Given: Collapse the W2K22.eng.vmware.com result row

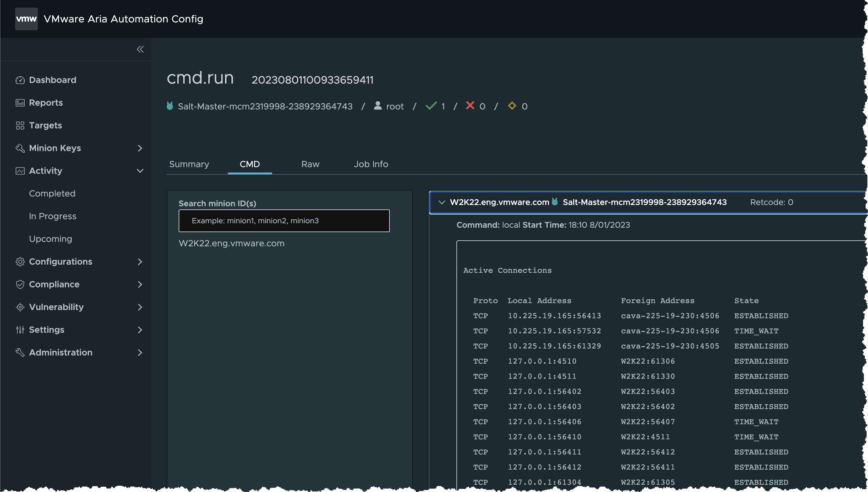Looking at the screenshot, I should pyautogui.click(x=442, y=202).
